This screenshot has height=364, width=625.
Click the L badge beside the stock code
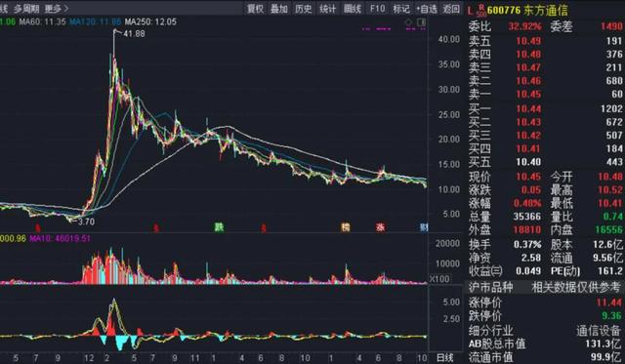pyautogui.click(x=471, y=11)
